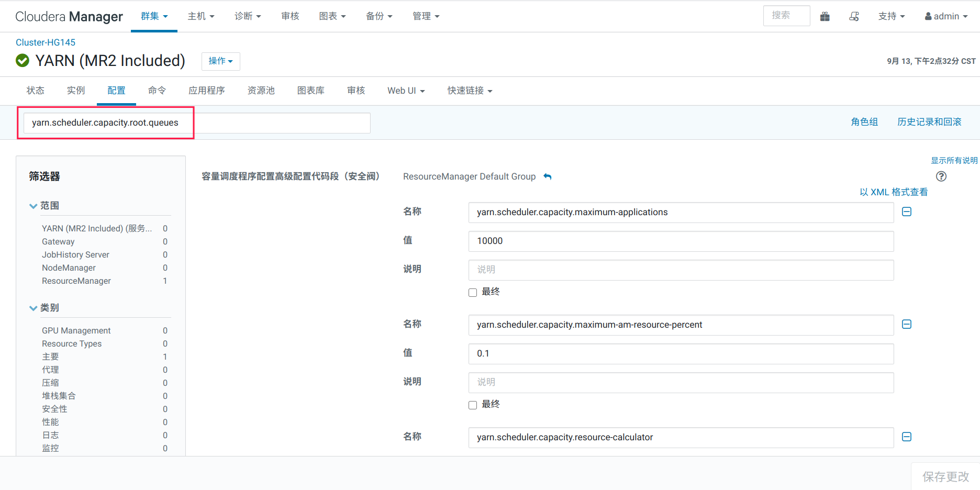Click the value field containing 10000
Image resolution: width=980 pixels, height=490 pixels.
pyautogui.click(x=681, y=241)
